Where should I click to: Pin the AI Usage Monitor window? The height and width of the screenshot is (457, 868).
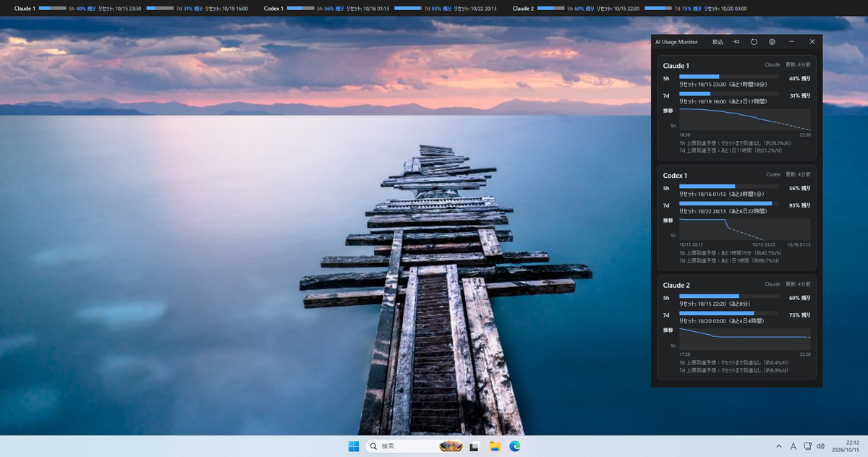(x=736, y=42)
